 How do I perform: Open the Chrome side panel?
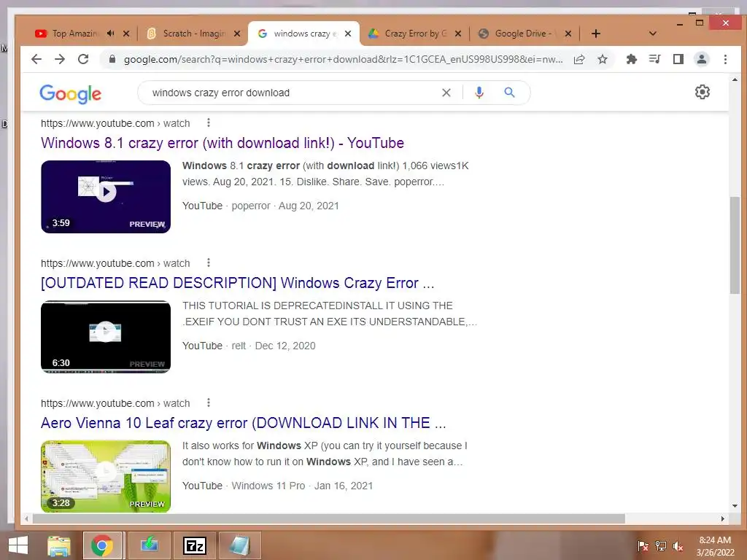coord(678,59)
